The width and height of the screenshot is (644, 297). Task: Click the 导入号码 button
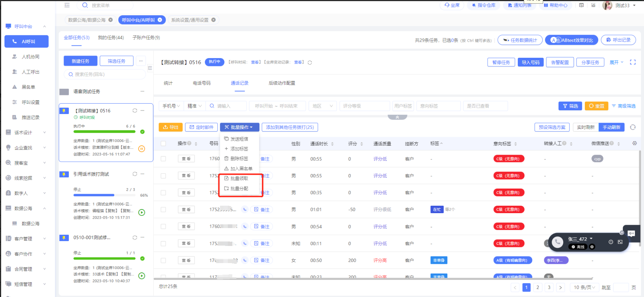(530, 62)
